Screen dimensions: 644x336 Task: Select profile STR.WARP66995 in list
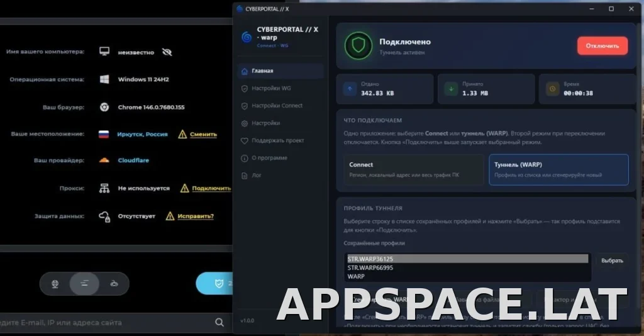pyautogui.click(x=467, y=267)
